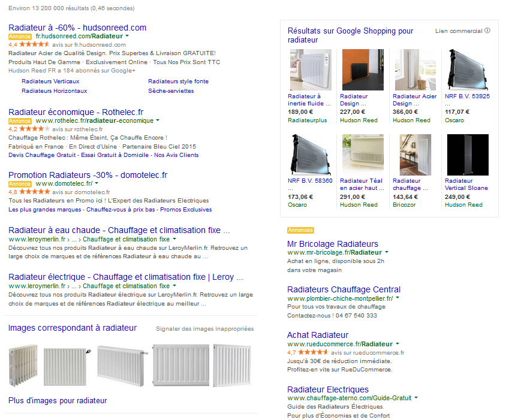Image resolution: width=515 pixels, height=420 pixels.
Task: Open Images correspondant à radiateur heading
Action: tap(73, 328)
